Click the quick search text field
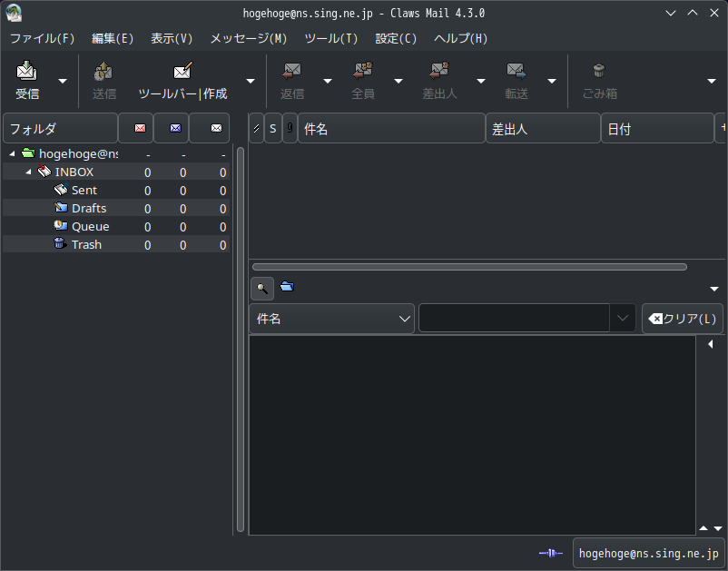 [514, 319]
